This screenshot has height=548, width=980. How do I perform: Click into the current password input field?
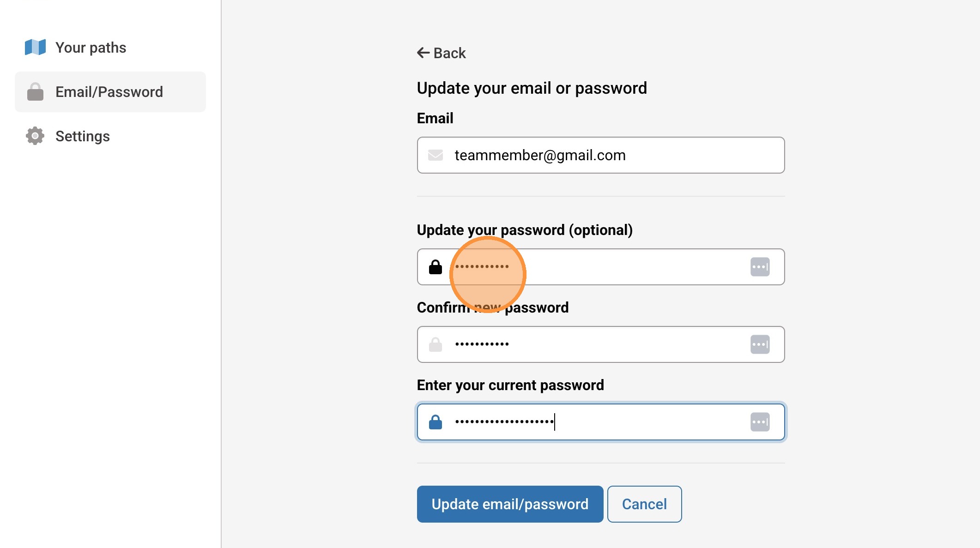coord(647,422)
